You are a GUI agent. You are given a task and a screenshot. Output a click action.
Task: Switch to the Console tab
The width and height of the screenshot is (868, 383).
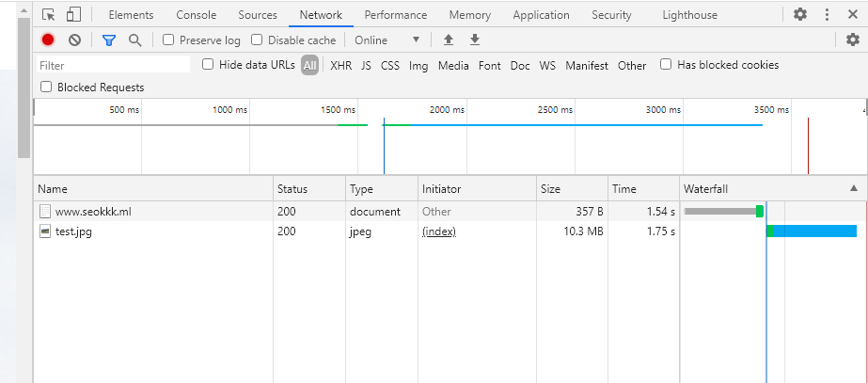click(x=196, y=15)
